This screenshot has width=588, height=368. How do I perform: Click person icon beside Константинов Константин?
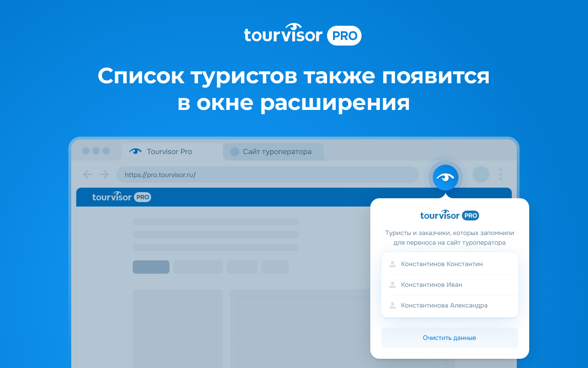point(392,264)
